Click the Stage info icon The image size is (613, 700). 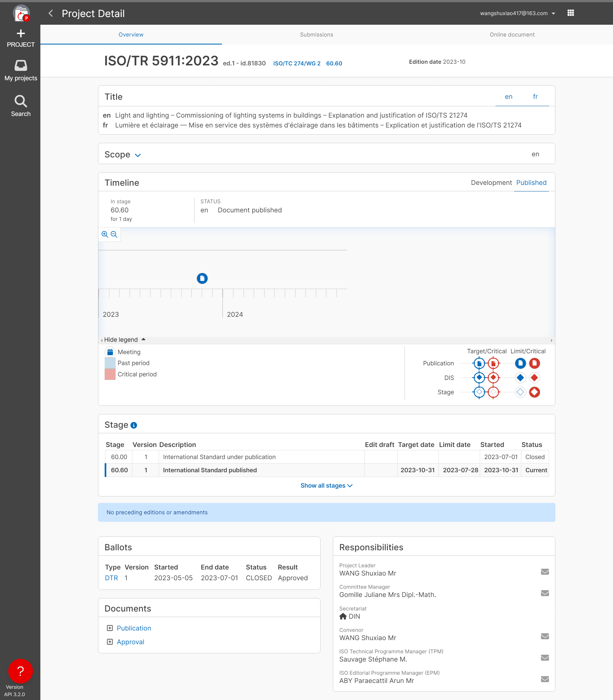(134, 425)
